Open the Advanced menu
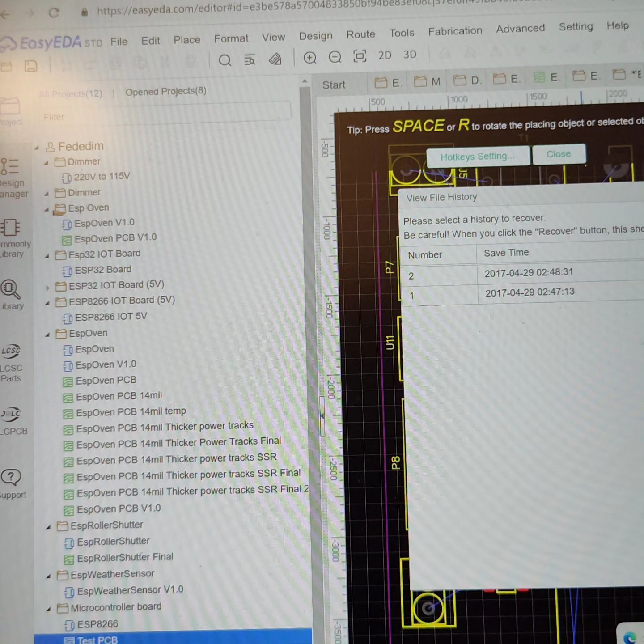This screenshot has height=644, width=644. coord(520,29)
